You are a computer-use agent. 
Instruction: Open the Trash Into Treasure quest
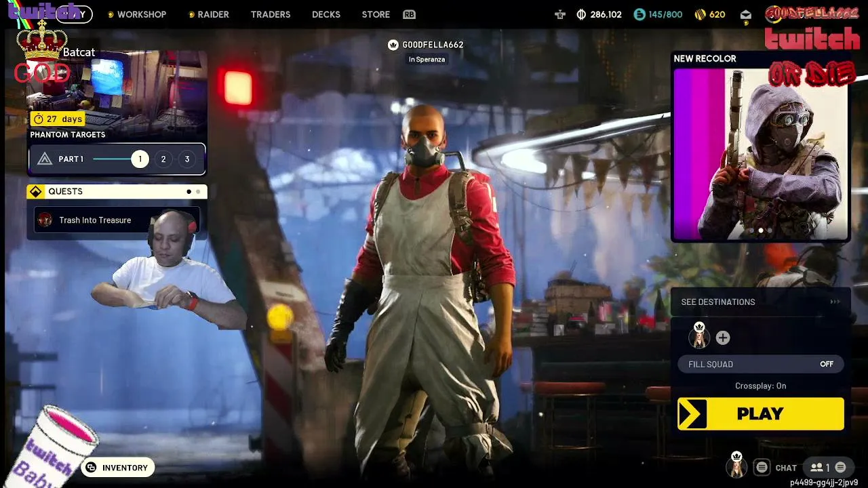click(116, 220)
